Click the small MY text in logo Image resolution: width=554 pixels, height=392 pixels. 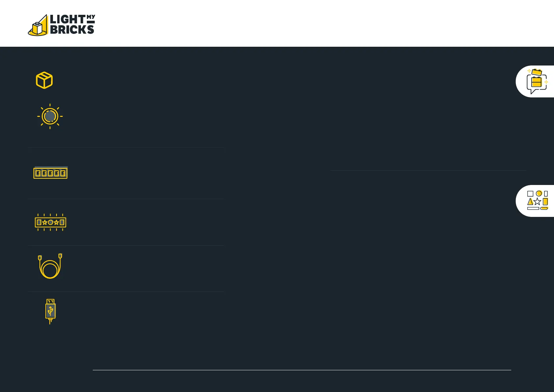tap(91, 17)
